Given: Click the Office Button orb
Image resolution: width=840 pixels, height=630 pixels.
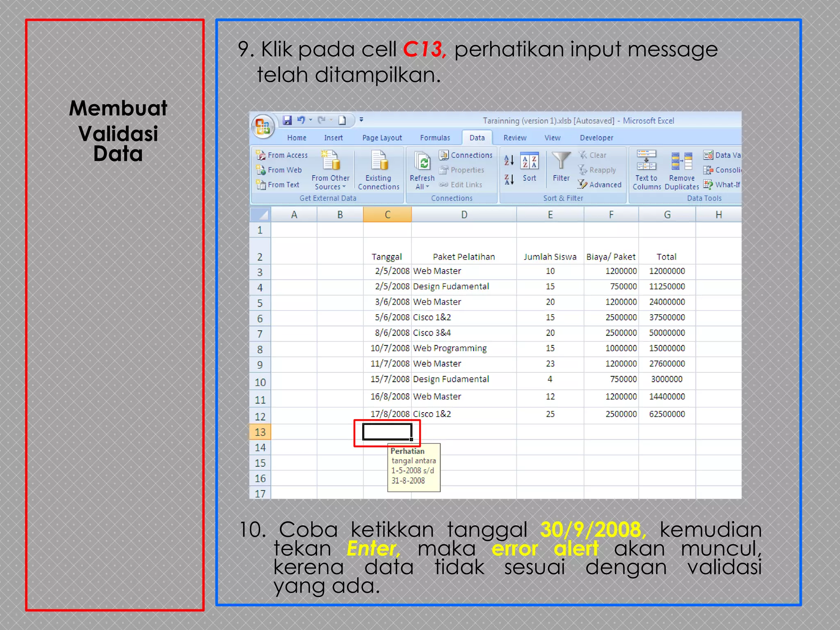Looking at the screenshot, I should coord(262,126).
